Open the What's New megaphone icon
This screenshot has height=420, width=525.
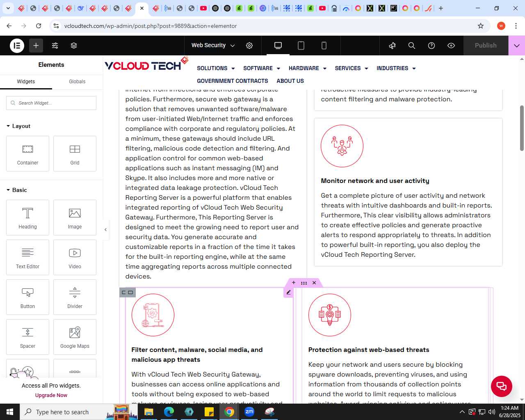pyautogui.click(x=392, y=46)
